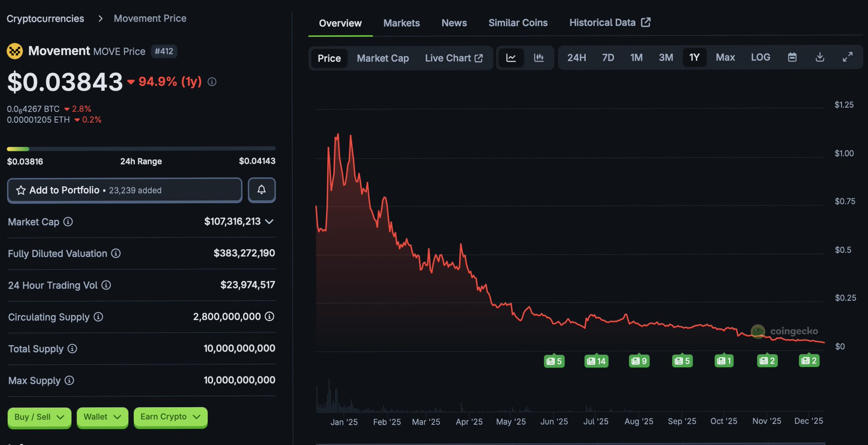This screenshot has height=445, width=868.
Task: Toggle LOG scale on the chart
Action: [x=760, y=57]
